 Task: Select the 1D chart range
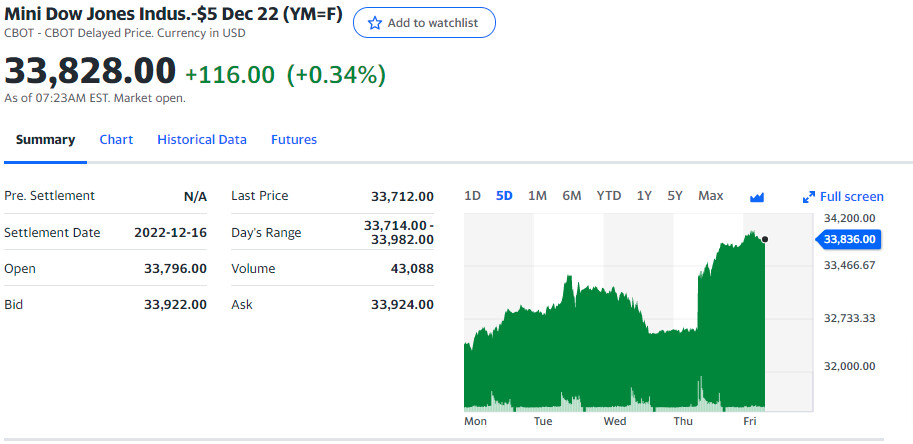tap(473, 196)
